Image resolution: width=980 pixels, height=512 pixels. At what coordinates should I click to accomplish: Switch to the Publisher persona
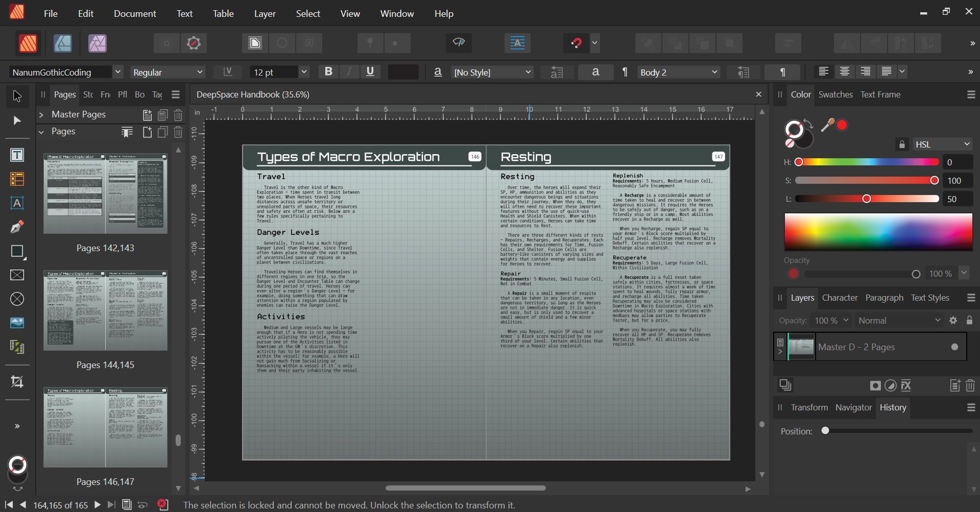point(28,43)
